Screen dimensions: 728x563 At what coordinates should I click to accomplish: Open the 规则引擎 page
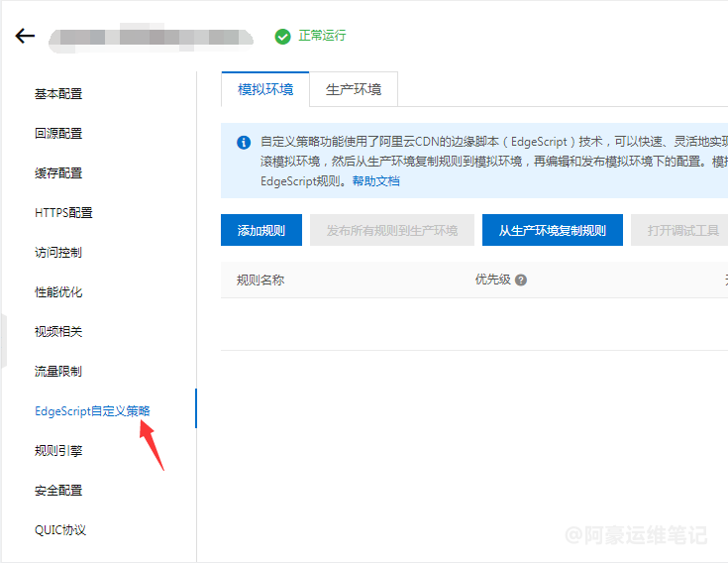(58, 451)
